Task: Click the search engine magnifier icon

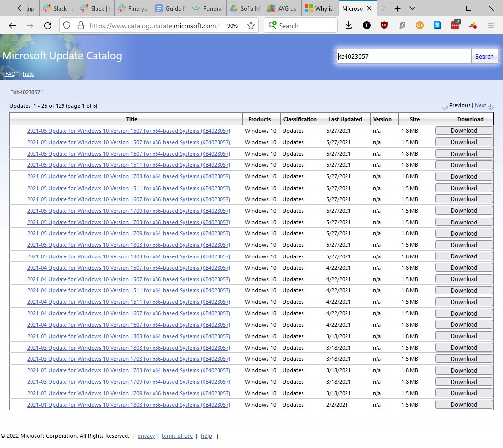Action: 272,25
